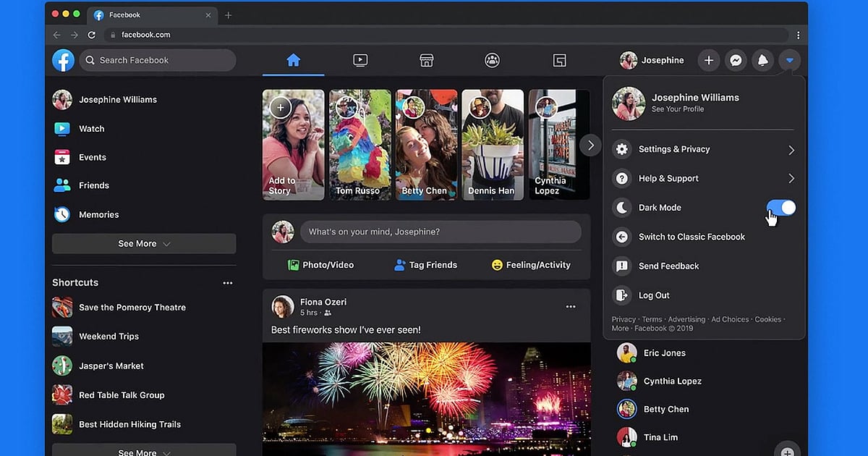Select the Home icon in top navigation
This screenshot has height=456, width=868.
(x=293, y=60)
